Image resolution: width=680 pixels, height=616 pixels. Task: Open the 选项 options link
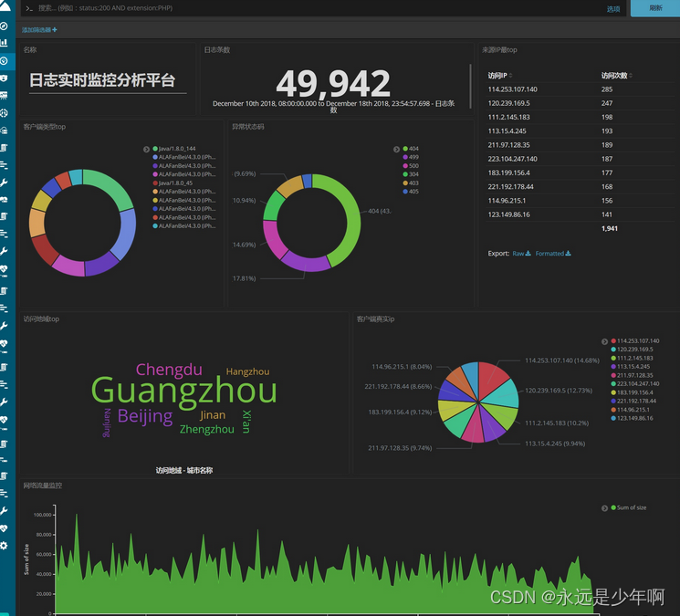pyautogui.click(x=613, y=9)
